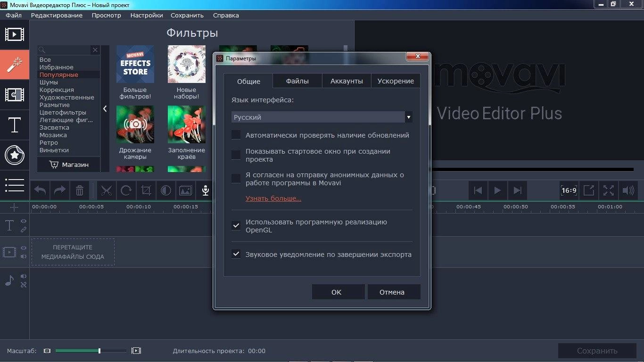Viewport: 644px width, 362px height.
Task: Check Я согласен на отправку анонимных данных
Action: click(x=236, y=179)
